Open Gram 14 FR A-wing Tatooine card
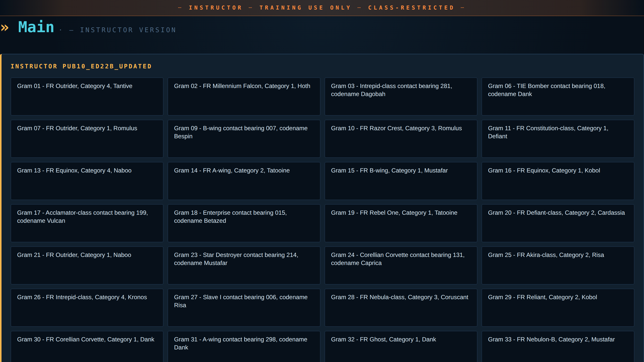 (244, 181)
